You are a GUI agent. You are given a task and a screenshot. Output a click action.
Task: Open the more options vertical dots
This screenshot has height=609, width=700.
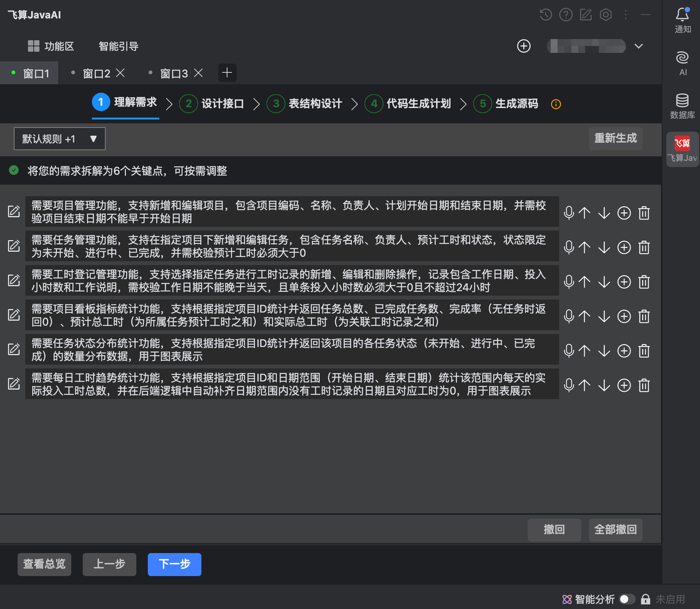[x=626, y=15]
